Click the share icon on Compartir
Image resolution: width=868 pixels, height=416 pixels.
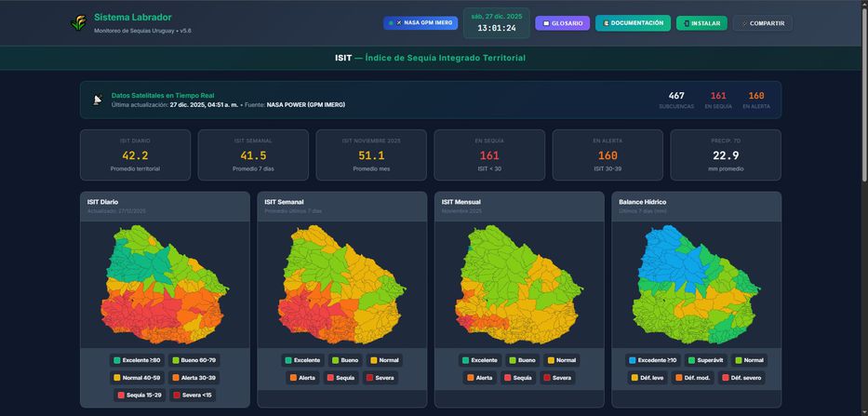click(x=744, y=23)
